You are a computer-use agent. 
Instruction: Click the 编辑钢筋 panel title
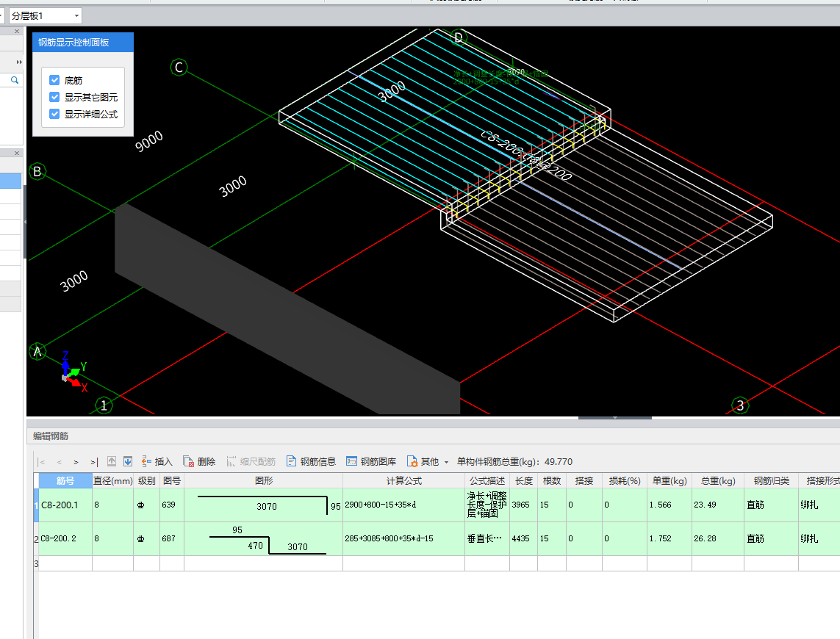pyautogui.click(x=51, y=436)
